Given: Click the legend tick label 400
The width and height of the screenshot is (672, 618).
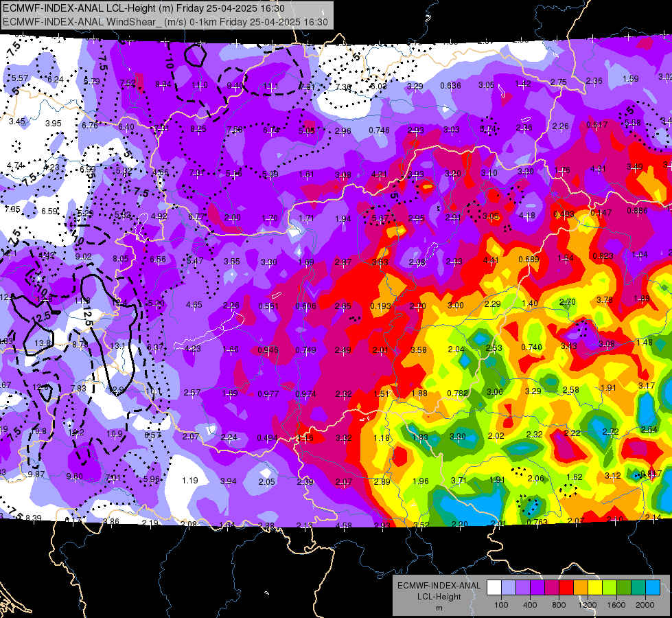Looking at the screenshot, I should click(x=530, y=605).
